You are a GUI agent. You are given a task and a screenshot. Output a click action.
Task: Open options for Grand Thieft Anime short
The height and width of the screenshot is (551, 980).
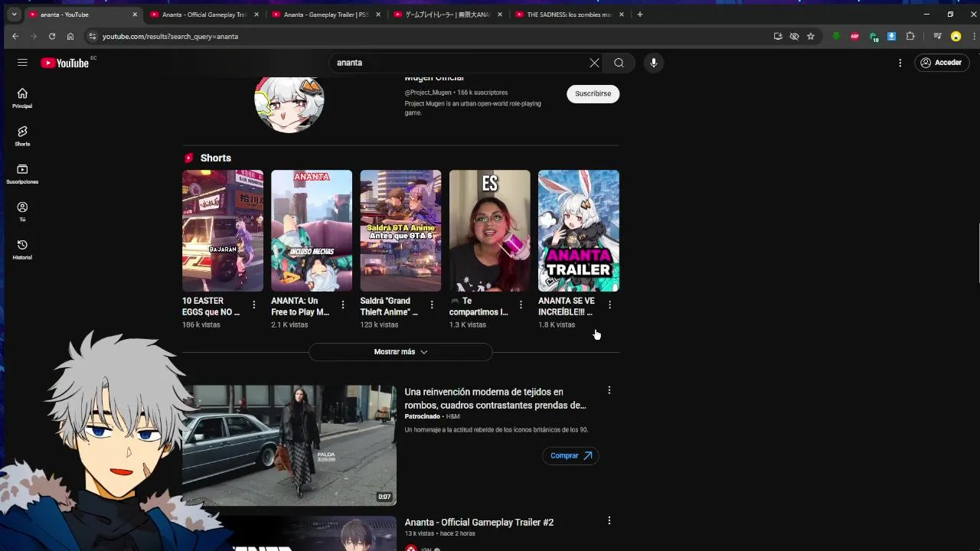pyautogui.click(x=432, y=305)
